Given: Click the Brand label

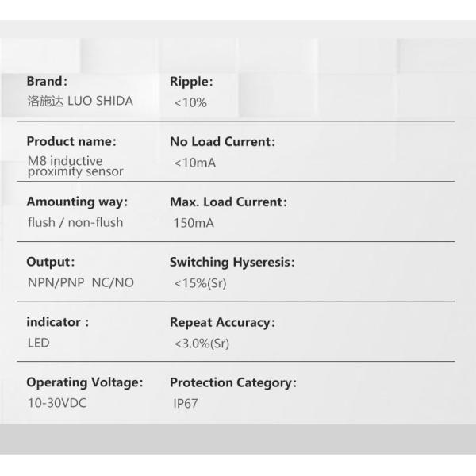Looking at the screenshot, I should [47, 81].
